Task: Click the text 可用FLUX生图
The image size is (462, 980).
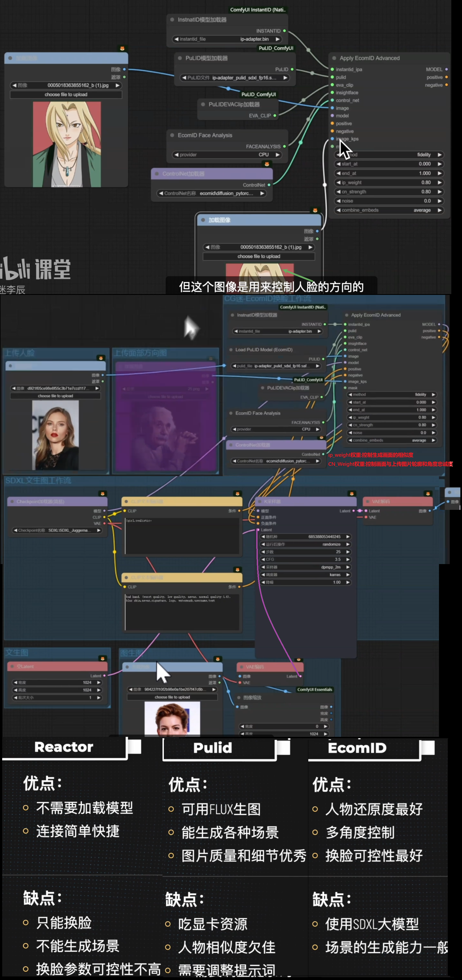Action: click(x=221, y=809)
